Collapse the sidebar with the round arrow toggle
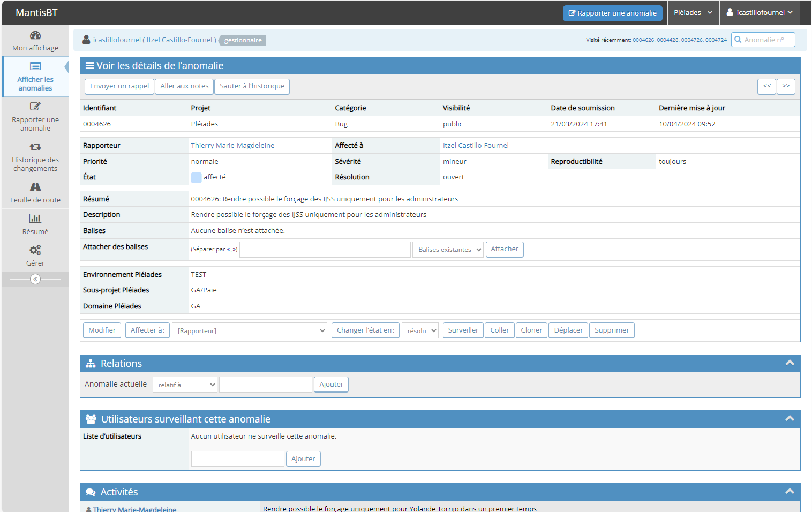 coord(35,279)
